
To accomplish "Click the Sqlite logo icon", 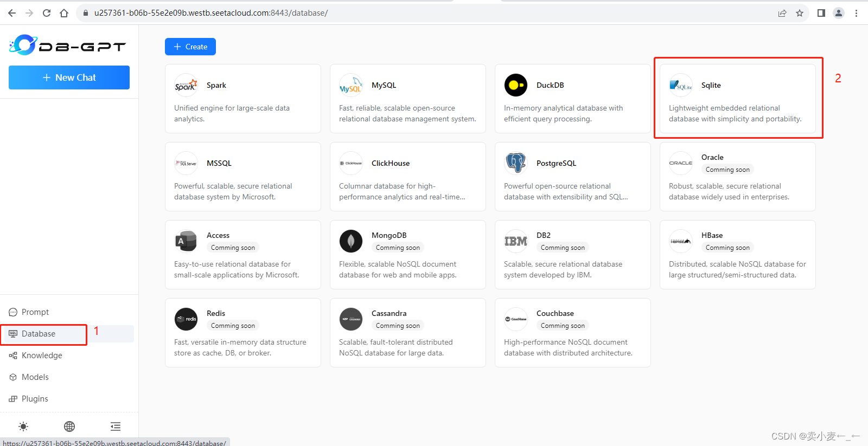I will (681, 85).
